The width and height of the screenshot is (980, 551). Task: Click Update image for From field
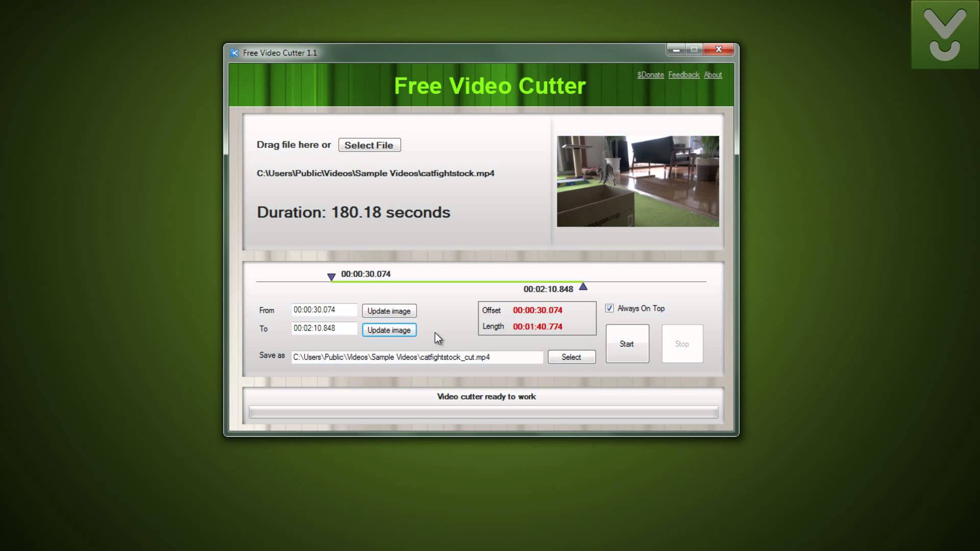pyautogui.click(x=388, y=310)
